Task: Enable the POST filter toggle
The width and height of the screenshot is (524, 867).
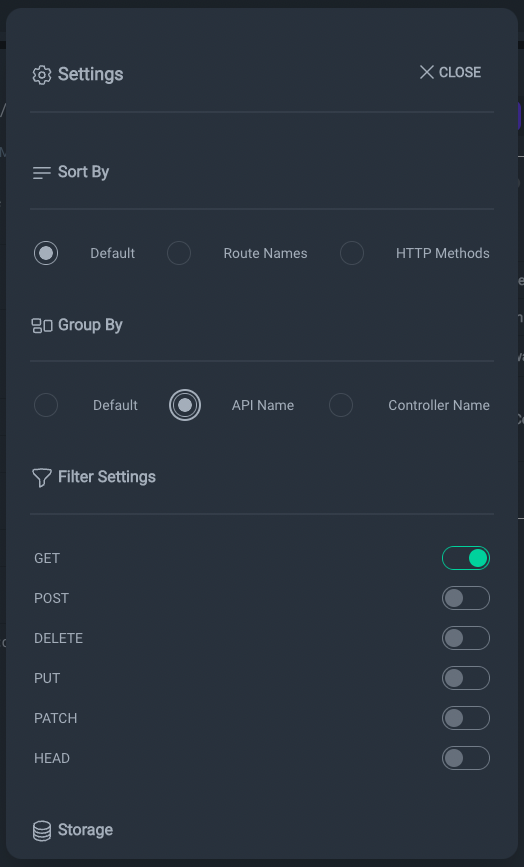Action: pyautogui.click(x=466, y=598)
